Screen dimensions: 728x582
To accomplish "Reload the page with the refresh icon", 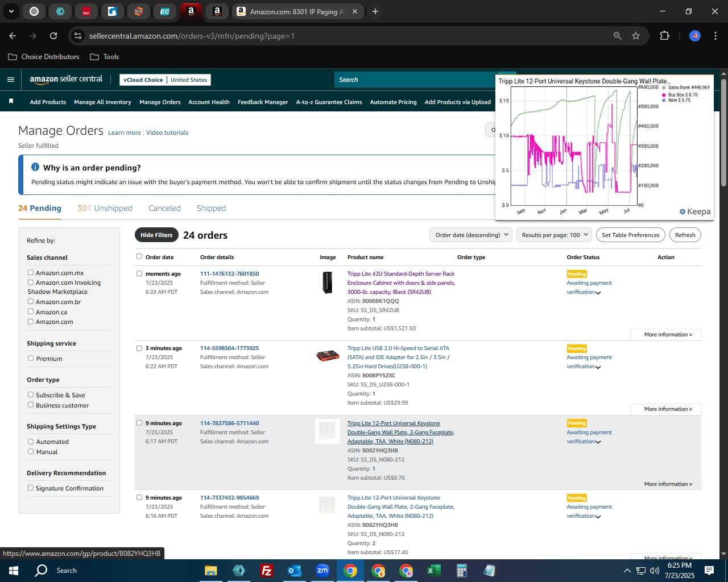I will (53, 36).
